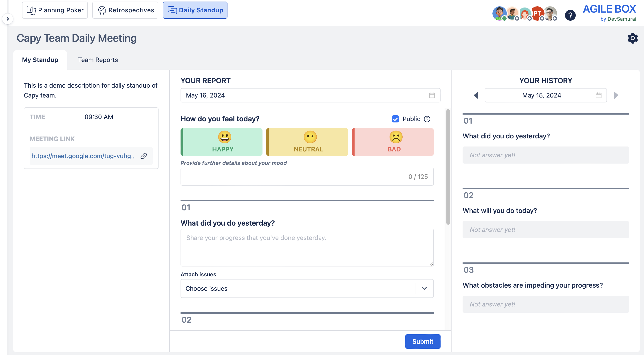Click the first online user avatar
The image size is (644, 355).
coord(499,13)
